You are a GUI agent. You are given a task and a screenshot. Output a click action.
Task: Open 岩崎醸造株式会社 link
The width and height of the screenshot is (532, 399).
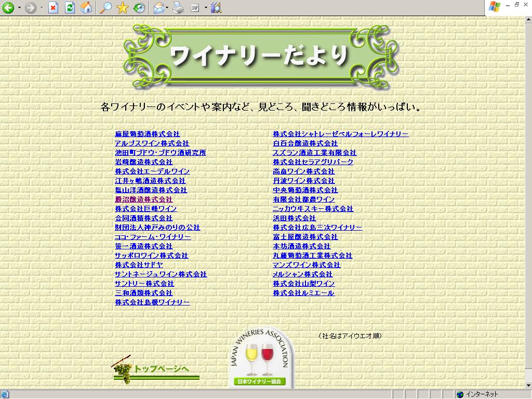(144, 162)
